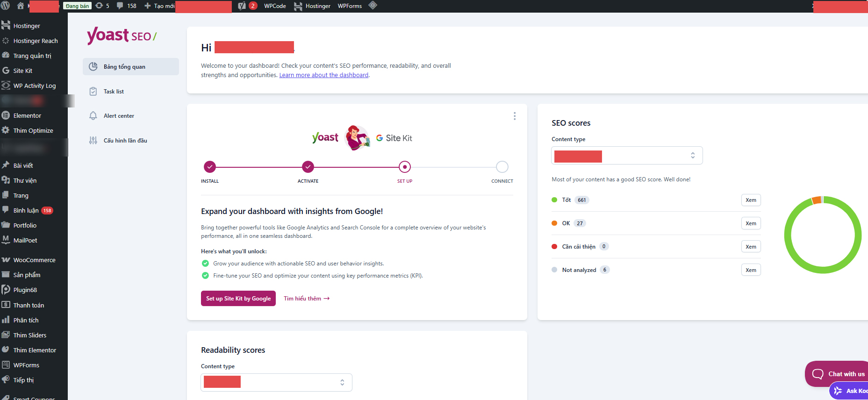
Task: Click the SET UP step indicator
Action: (x=405, y=167)
